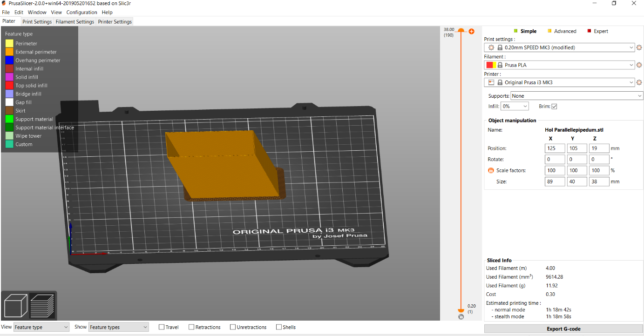
Task: Click the Hol Parallellepipedum.stl name text
Action: pos(574,130)
